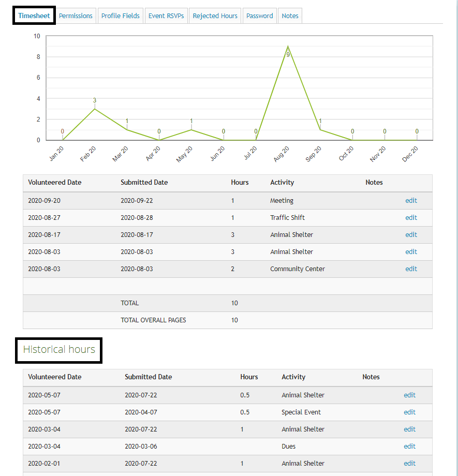Click the Volunteered Date column header
Viewport: 458px width, 476px height.
54,182
